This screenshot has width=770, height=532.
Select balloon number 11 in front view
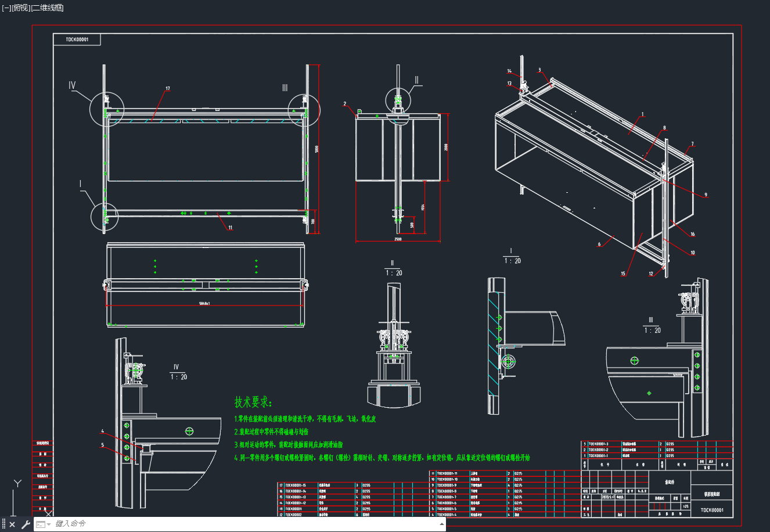click(230, 228)
